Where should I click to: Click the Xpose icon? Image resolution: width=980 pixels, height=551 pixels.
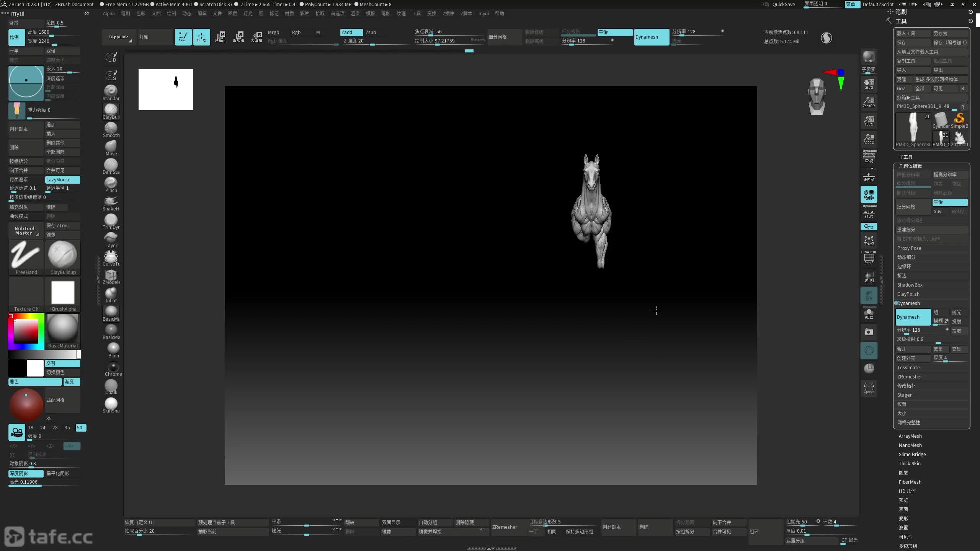coord(869,387)
